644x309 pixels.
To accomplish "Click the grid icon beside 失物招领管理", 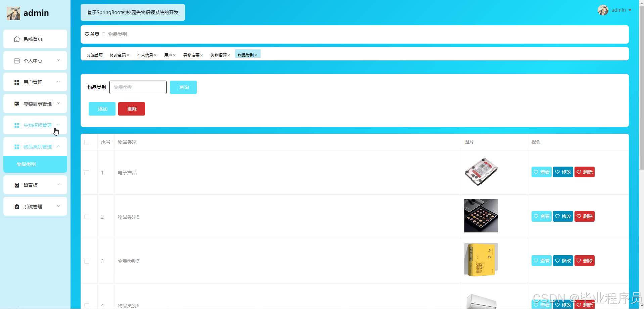I will click(17, 125).
